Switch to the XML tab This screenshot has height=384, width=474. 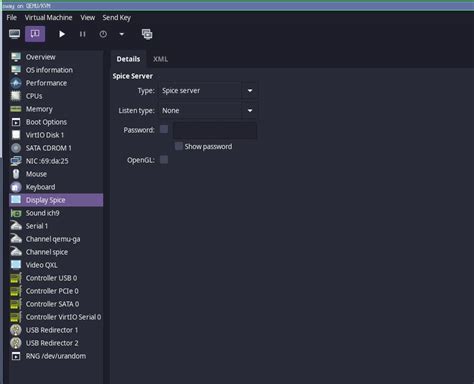(x=160, y=59)
